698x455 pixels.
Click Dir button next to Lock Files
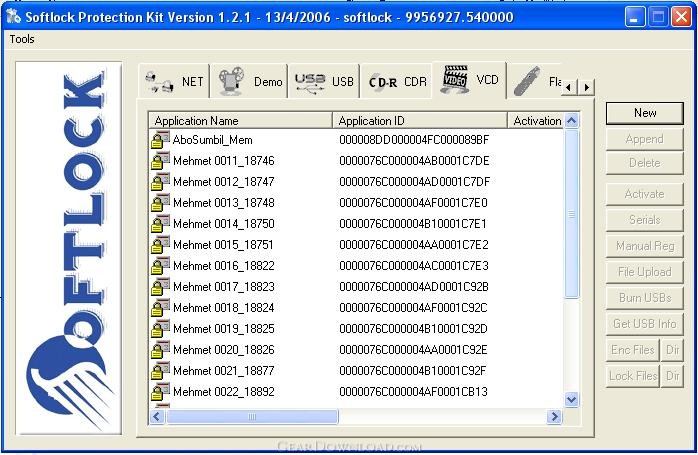[x=672, y=376]
